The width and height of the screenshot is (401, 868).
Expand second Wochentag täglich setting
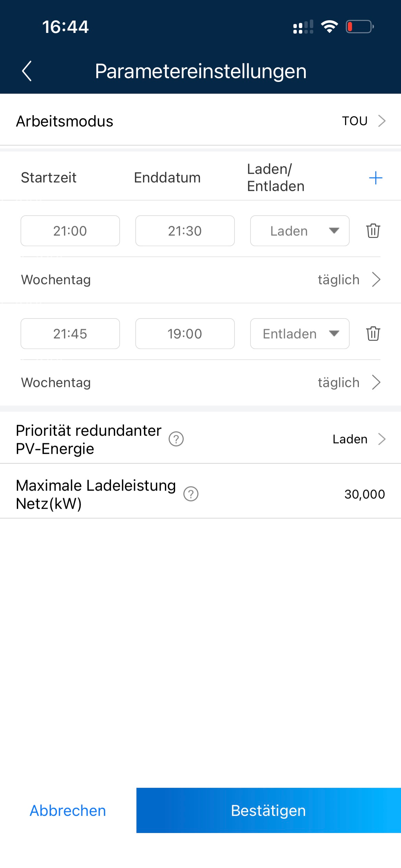point(200,383)
